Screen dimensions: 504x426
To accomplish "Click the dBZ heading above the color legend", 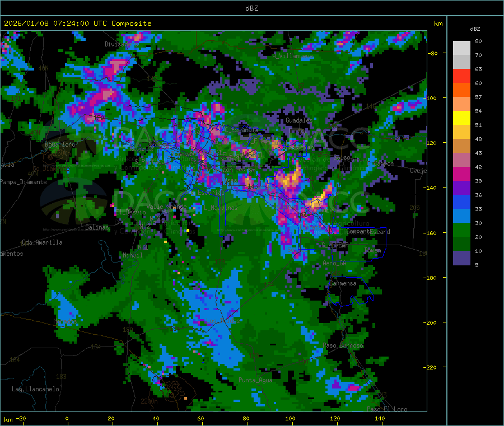I will pyautogui.click(x=475, y=29).
